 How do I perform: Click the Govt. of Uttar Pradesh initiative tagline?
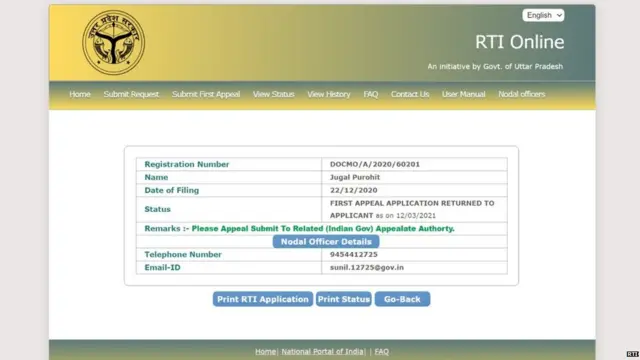tap(495, 67)
